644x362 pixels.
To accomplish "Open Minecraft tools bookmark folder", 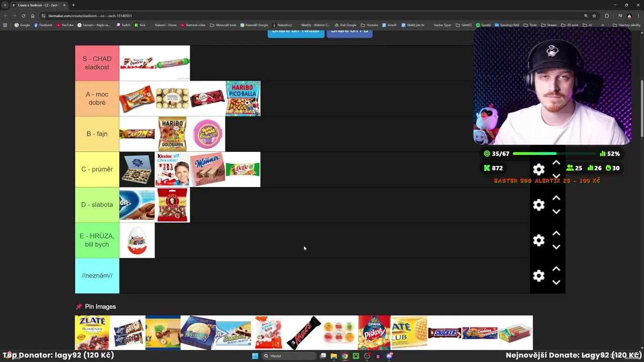I will click(x=223, y=25).
